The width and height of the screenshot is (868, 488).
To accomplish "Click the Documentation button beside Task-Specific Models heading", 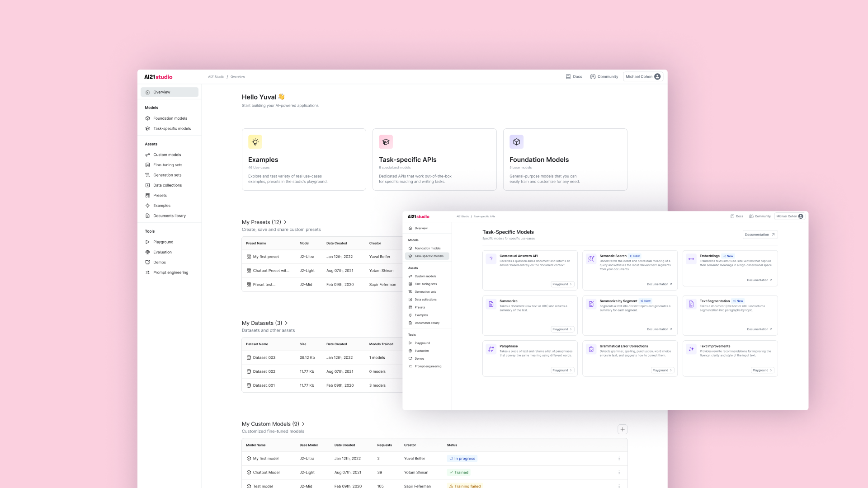I will click(x=760, y=235).
